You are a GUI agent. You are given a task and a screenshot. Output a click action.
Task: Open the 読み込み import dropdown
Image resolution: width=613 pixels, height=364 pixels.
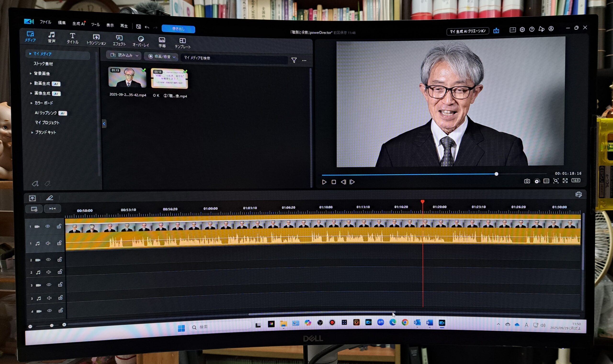pyautogui.click(x=124, y=55)
